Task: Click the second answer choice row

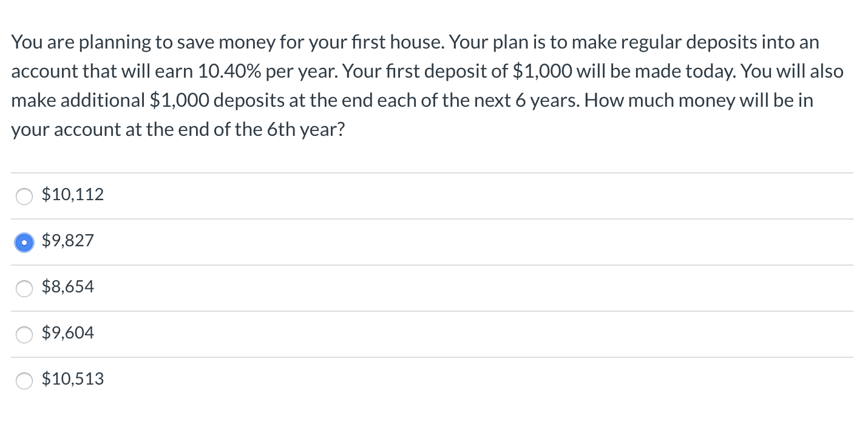Action: pyautogui.click(x=425, y=241)
